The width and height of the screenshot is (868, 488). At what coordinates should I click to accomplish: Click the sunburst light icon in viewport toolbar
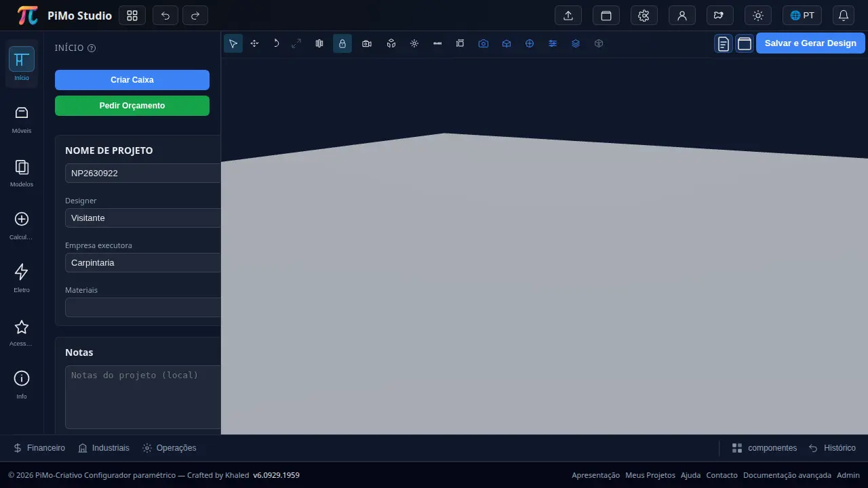tap(414, 43)
